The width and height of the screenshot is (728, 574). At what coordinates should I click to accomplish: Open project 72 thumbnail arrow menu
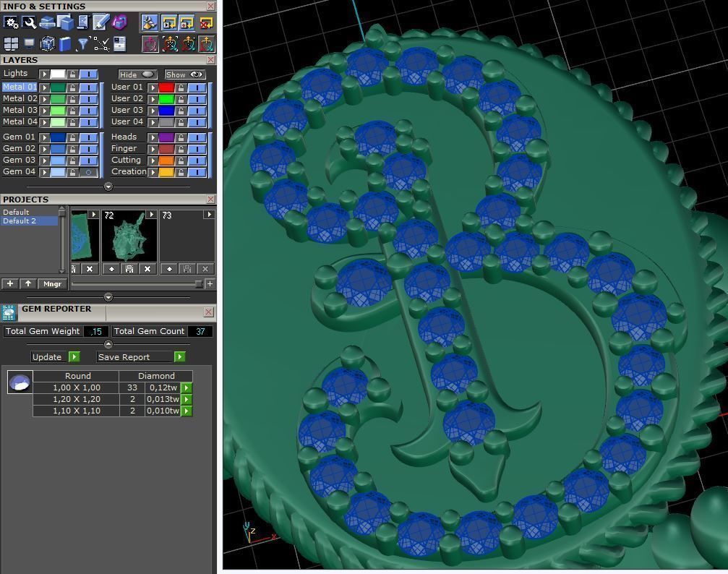151,214
